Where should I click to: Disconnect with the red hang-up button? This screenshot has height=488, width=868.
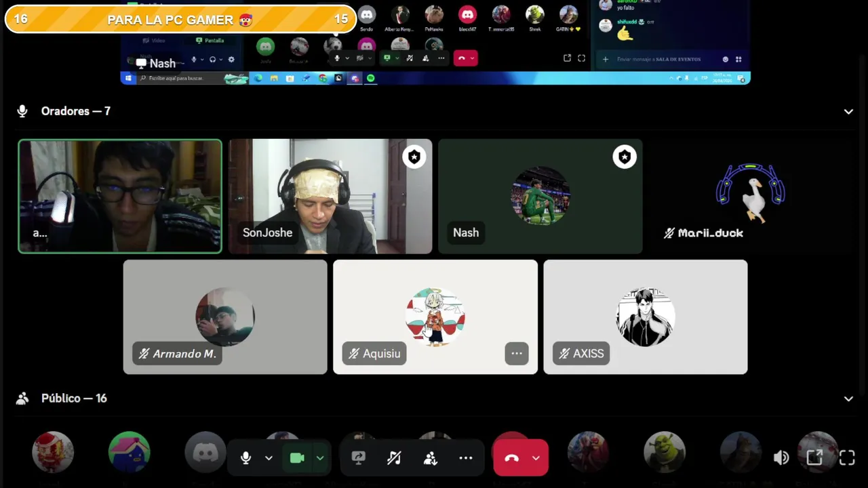(511, 458)
